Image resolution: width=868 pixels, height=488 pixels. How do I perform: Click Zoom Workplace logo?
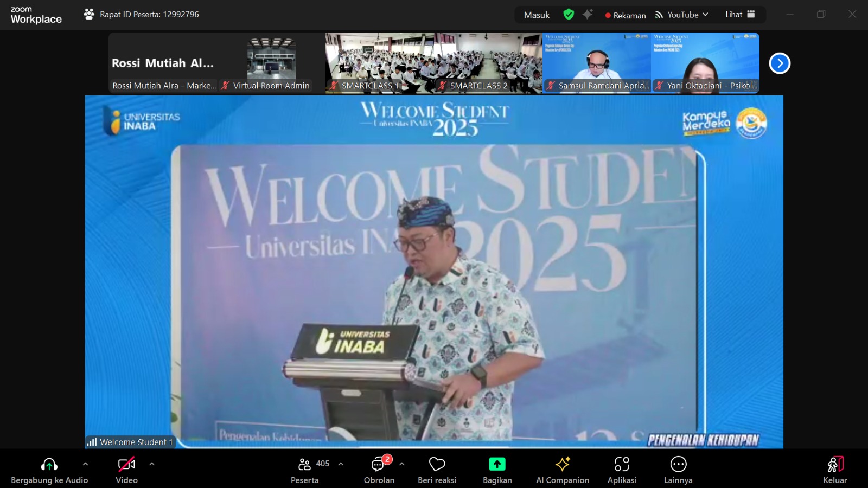click(36, 15)
